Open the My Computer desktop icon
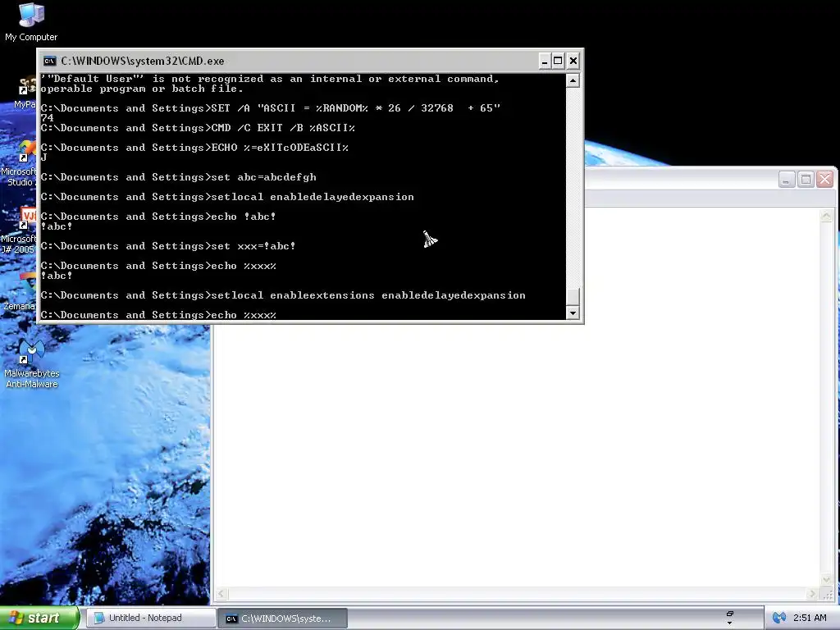 coord(31,22)
